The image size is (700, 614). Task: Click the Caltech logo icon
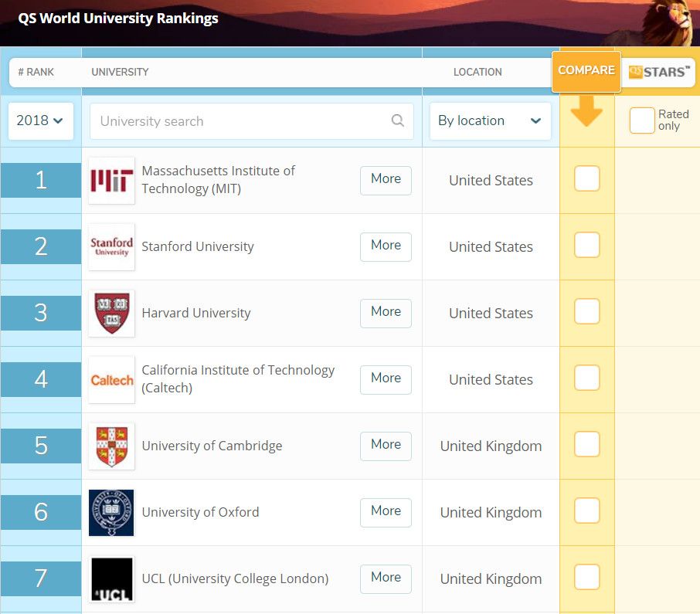tap(111, 380)
